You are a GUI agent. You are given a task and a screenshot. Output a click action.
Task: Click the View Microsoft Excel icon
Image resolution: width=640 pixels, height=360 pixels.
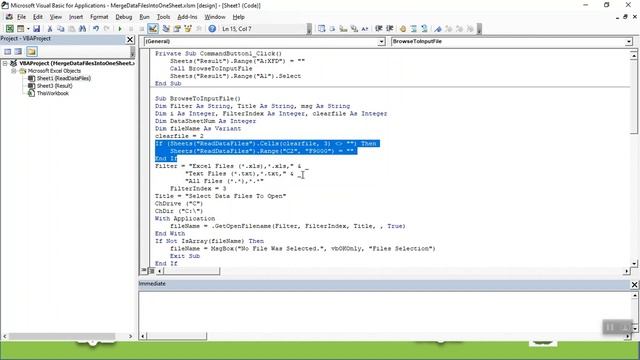(9, 29)
